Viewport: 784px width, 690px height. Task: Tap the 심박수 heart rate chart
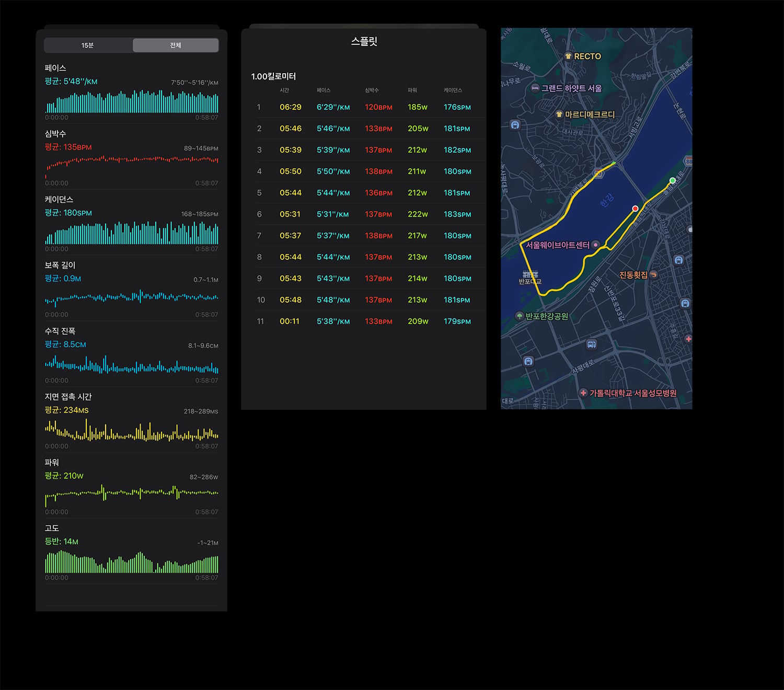coord(132,166)
